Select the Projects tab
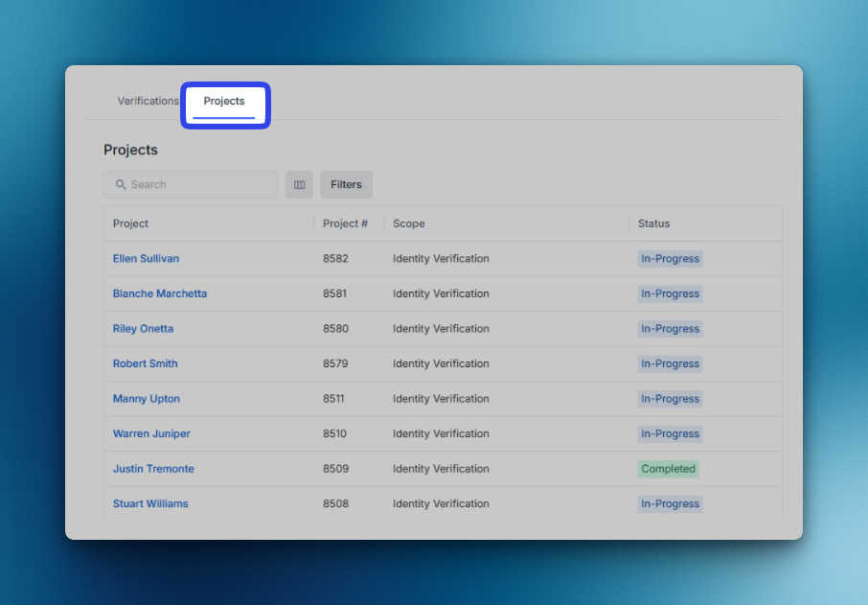Screen dimensions: 868x605 (x=224, y=102)
